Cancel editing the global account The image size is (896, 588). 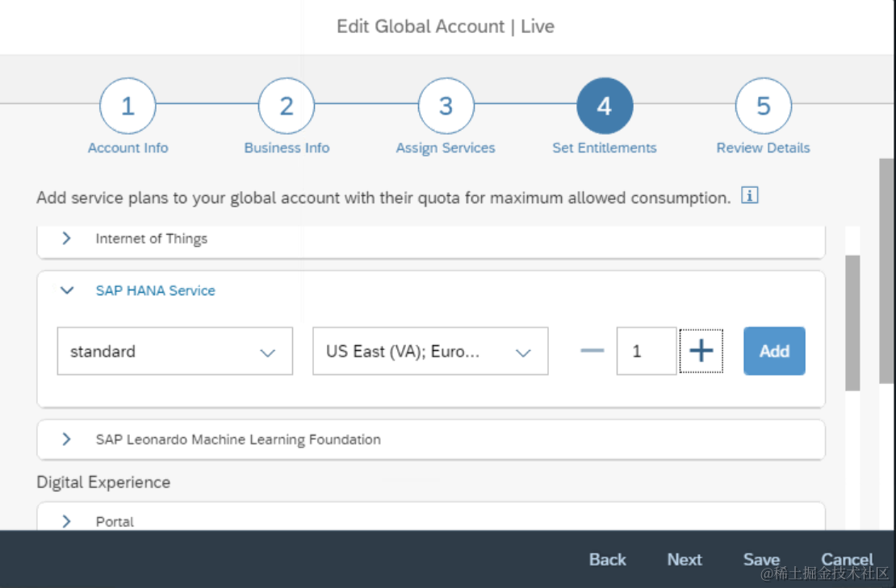pos(847,560)
